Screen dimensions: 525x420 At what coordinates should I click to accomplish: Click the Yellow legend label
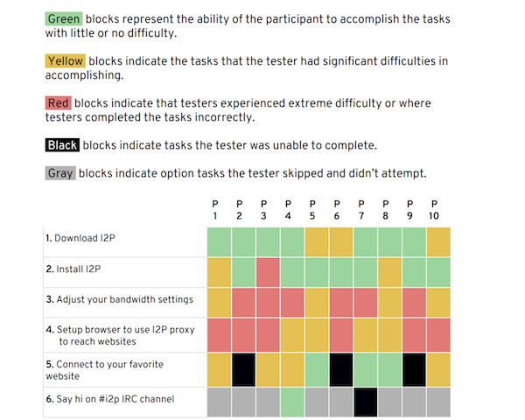point(65,61)
